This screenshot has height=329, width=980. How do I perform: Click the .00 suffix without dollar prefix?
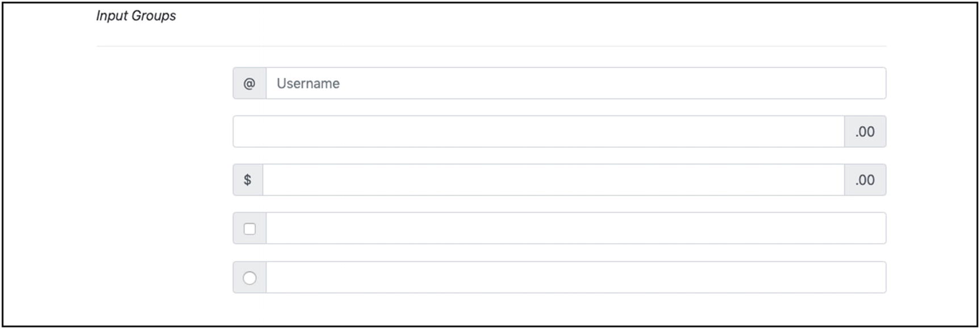coord(865,132)
